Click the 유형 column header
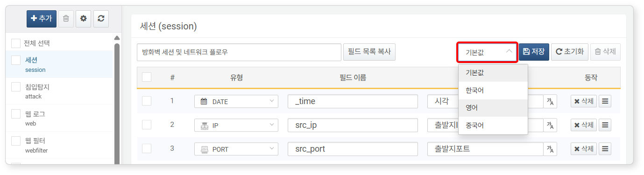The height and width of the screenshot is (175, 644). pyautogui.click(x=236, y=77)
